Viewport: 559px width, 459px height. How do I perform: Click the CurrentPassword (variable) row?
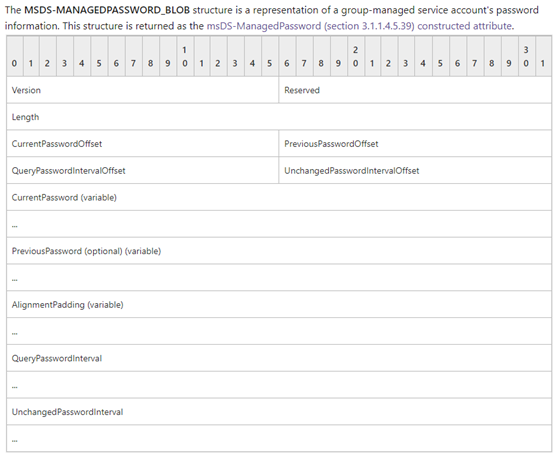[x=279, y=197]
